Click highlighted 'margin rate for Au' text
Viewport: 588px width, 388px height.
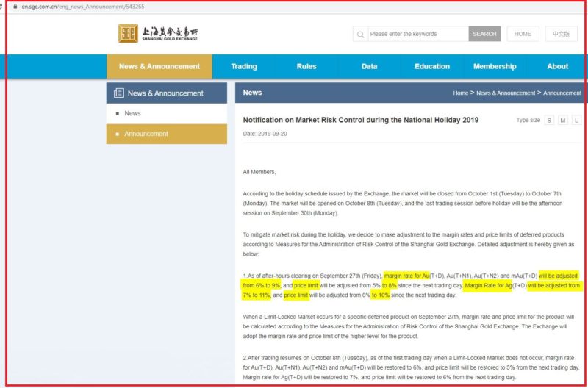point(406,276)
